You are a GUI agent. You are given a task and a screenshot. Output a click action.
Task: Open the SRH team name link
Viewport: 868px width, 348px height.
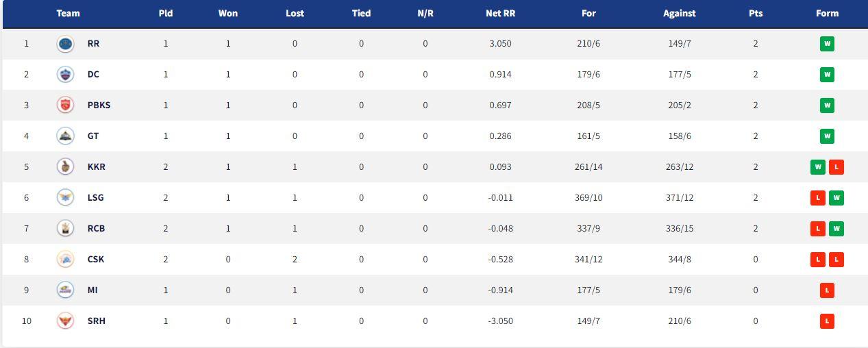97,321
